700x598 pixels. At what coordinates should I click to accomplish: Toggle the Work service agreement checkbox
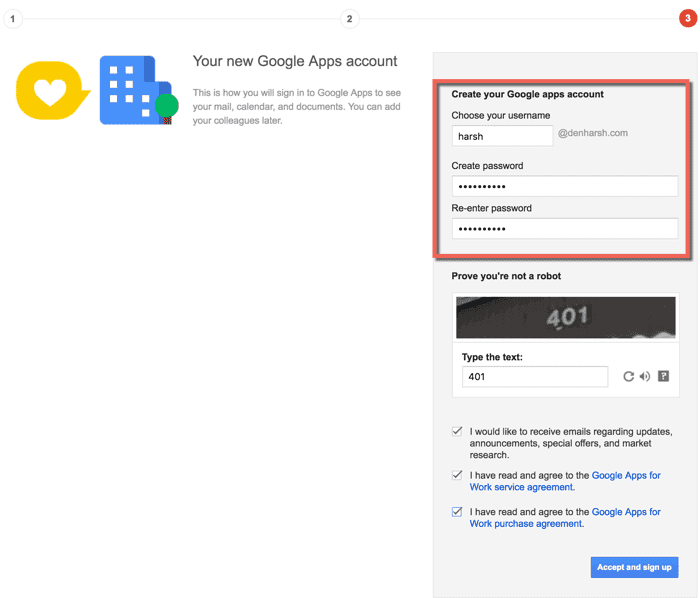457,475
